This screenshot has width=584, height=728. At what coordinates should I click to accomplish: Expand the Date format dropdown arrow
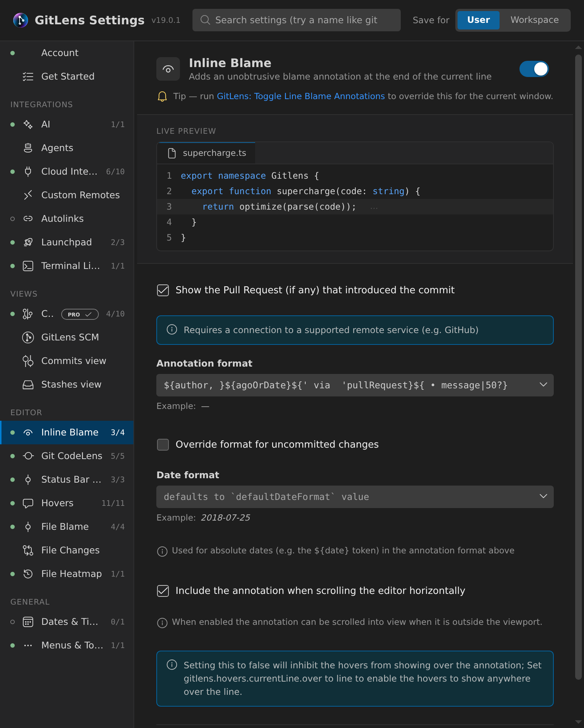pos(543,497)
